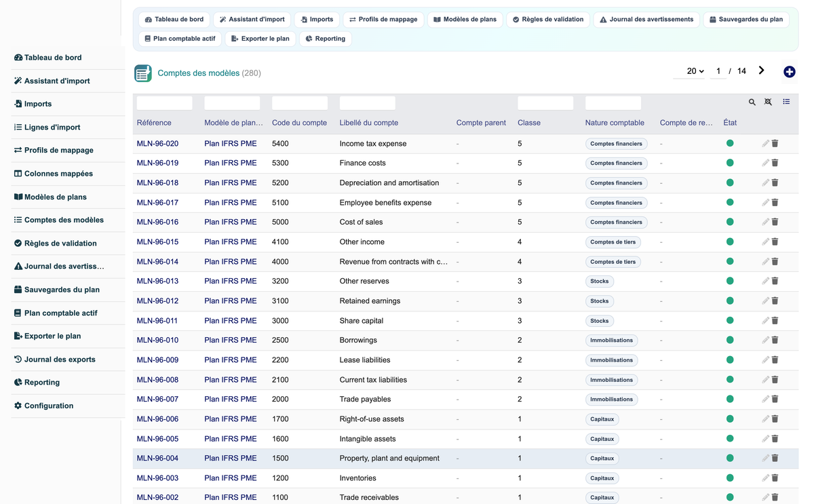814x504 pixels.
Task: Toggle green status dot for MLN-96-010
Action: [730, 340]
